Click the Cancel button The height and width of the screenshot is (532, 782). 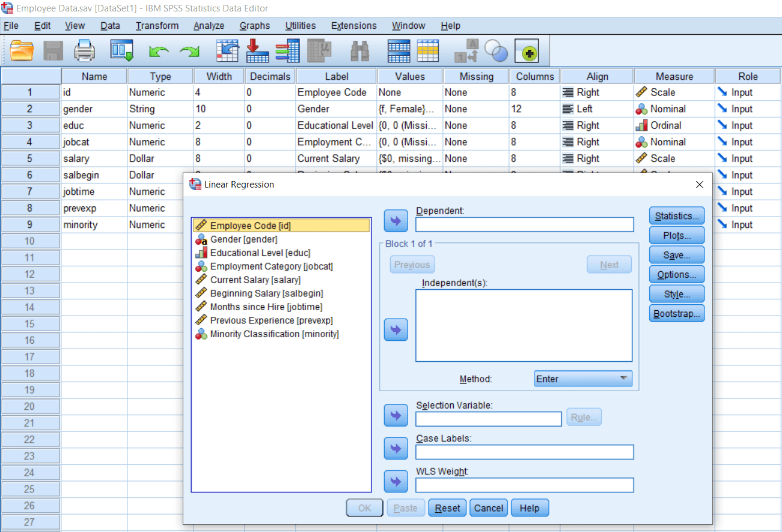click(489, 508)
